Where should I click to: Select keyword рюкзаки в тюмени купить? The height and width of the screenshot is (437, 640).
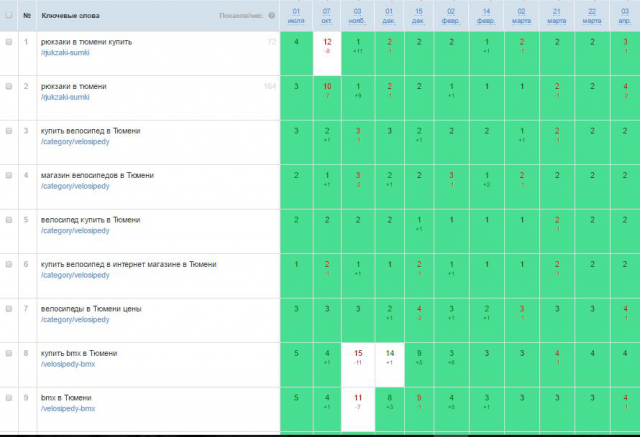(x=86, y=42)
